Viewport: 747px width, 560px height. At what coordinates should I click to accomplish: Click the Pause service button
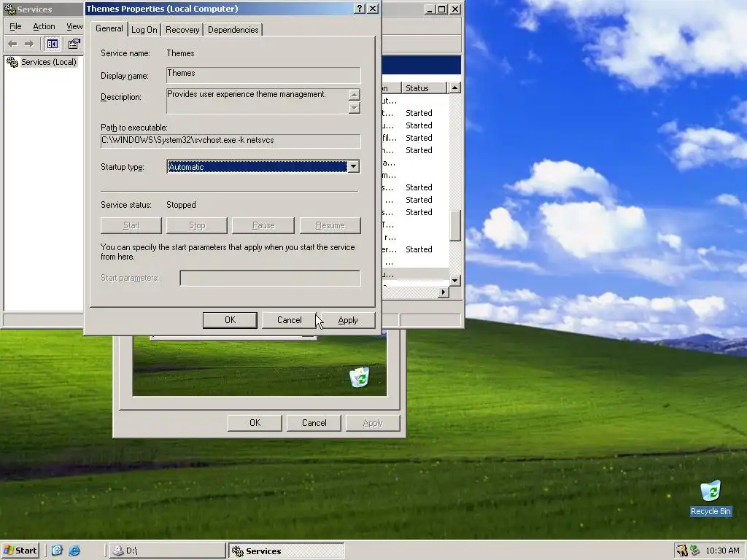263,225
